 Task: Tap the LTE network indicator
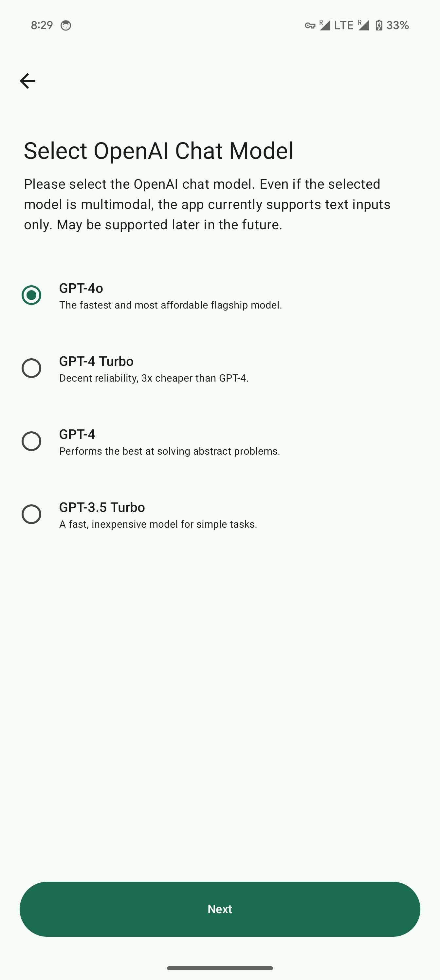pos(343,25)
